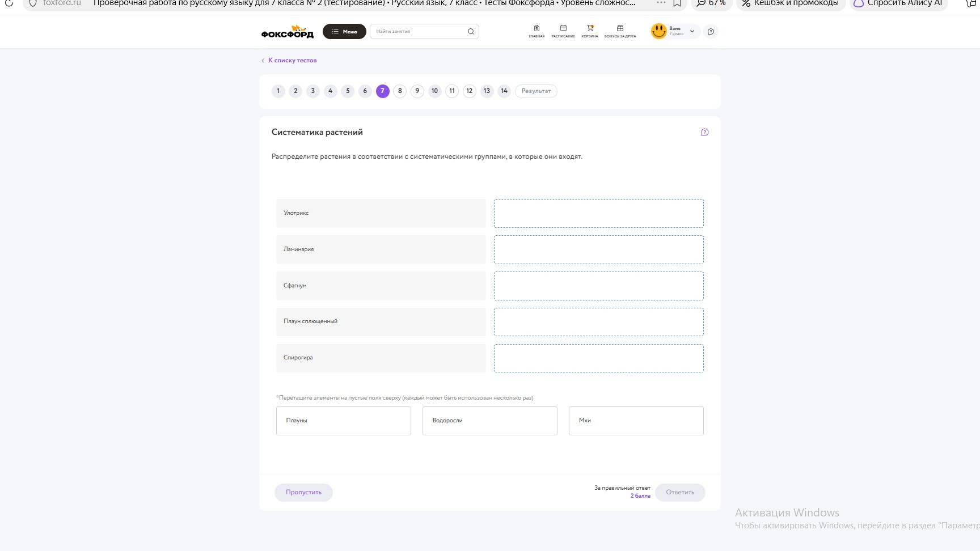Go to question 11

[x=452, y=91]
